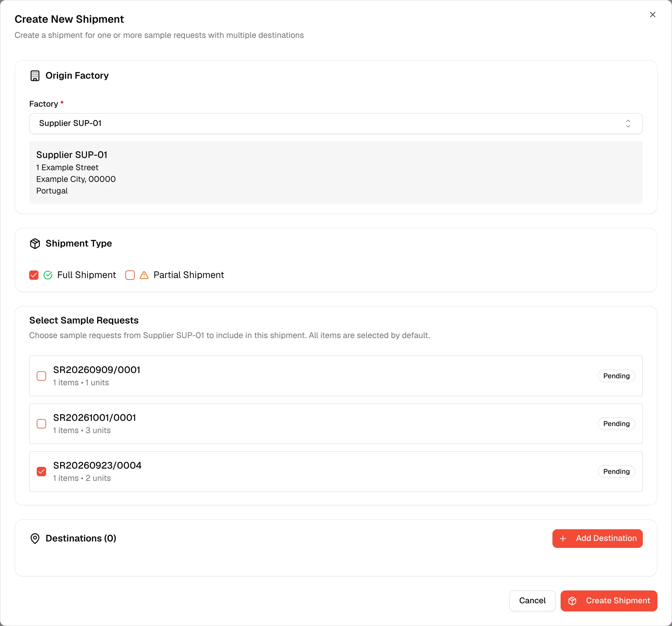
Task: Click the '1 items • 2 units' text
Action: pos(82,478)
